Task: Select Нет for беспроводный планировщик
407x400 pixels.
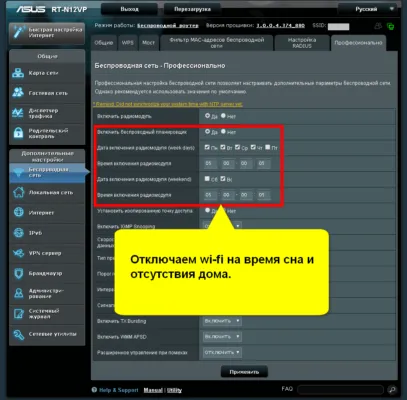Action: [x=223, y=132]
